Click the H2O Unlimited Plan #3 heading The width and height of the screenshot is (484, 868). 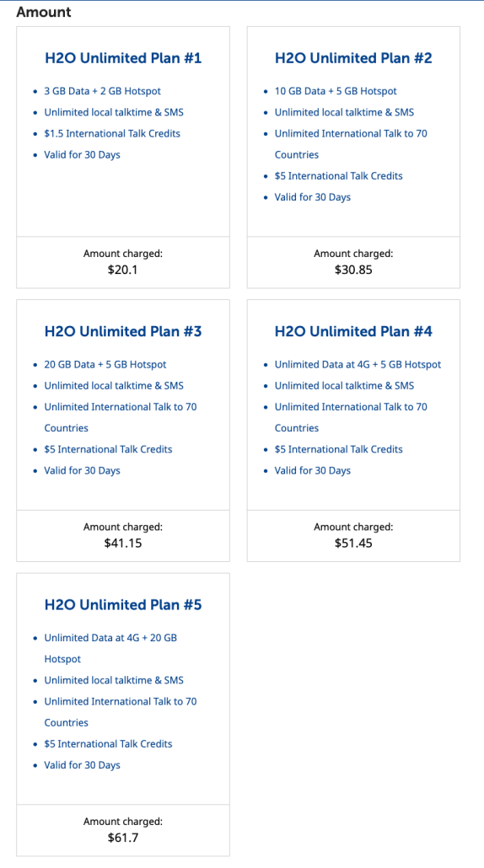pyautogui.click(x=123, y=331)
